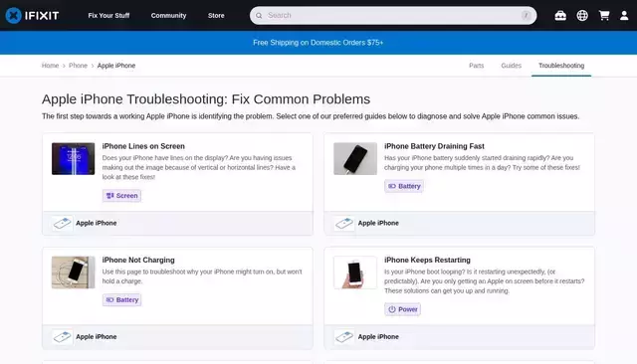Image resolution: width=637 pixels, height=364 pixels.
Task: Switch to the Parts tab
Action: pyautogui.click(x=476, y=66)
